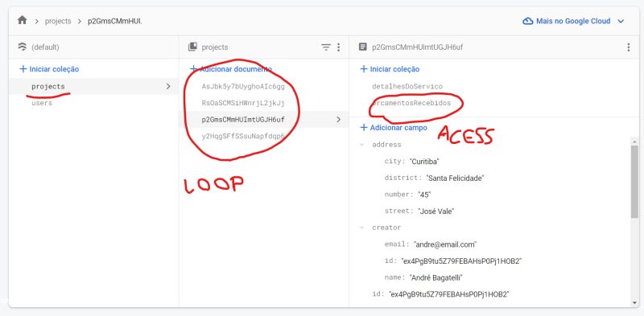Click the street value "José Vale"
Viewport: 644px width, 316px height.
coord(436,211)
